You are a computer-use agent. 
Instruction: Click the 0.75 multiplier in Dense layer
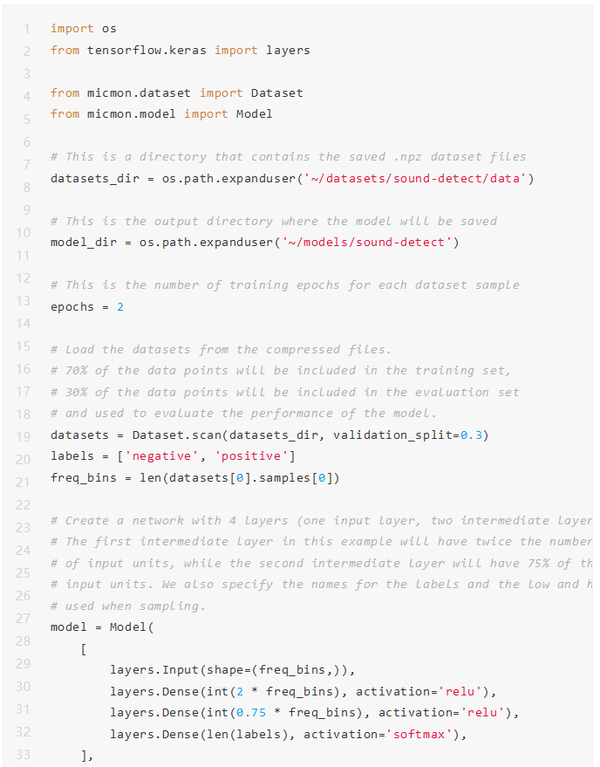(251, 713)
